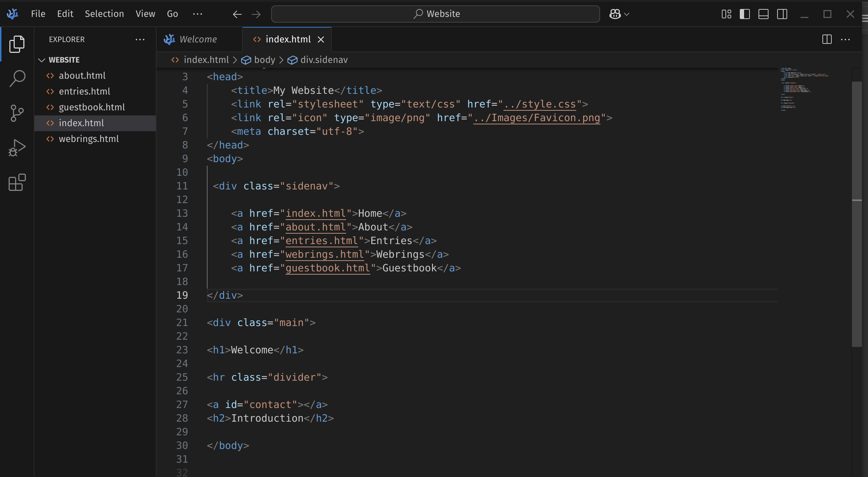This screenshot has width=868, height=477.
Task: Click the editor vertical scrollbar
Action: tap(857, 214)
